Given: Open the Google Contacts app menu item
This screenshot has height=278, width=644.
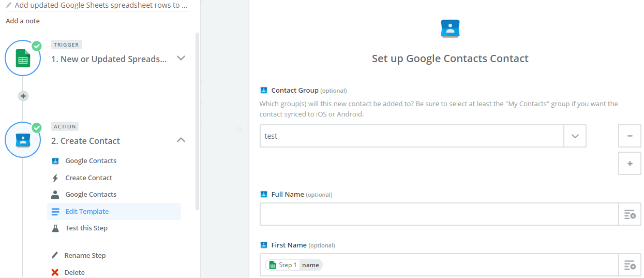Looking at the screenshot, I should (x=91, y=161).
